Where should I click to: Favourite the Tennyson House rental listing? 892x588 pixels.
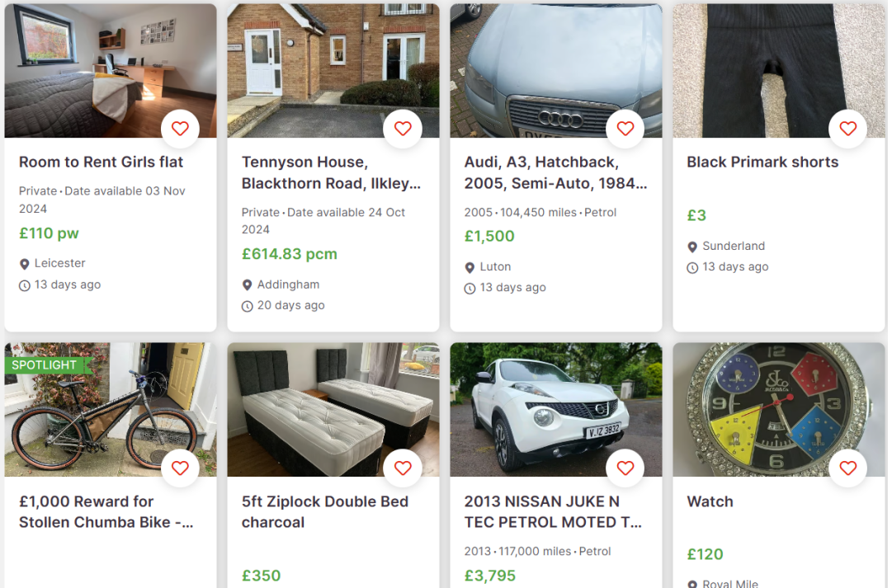[403, 129]
